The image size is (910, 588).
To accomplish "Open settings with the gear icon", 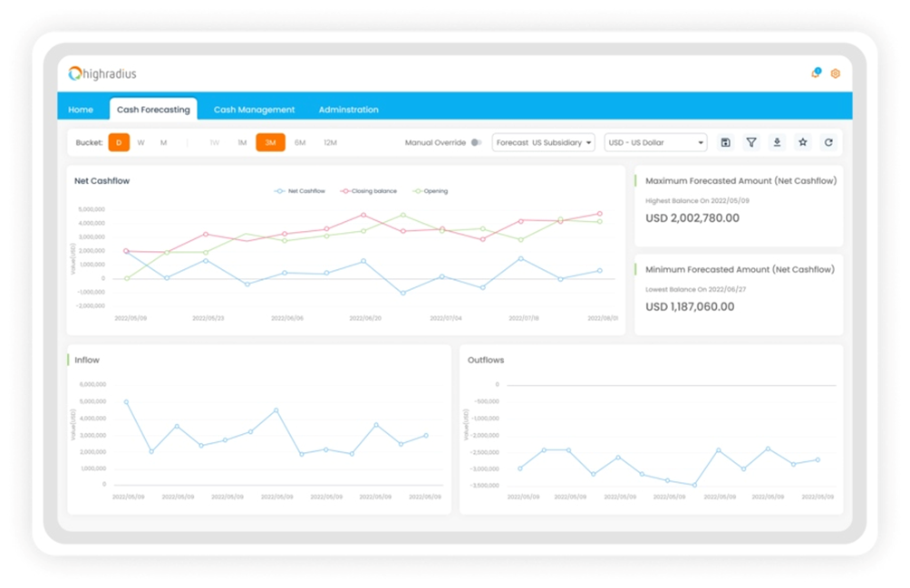I will (x=835, y=73).
